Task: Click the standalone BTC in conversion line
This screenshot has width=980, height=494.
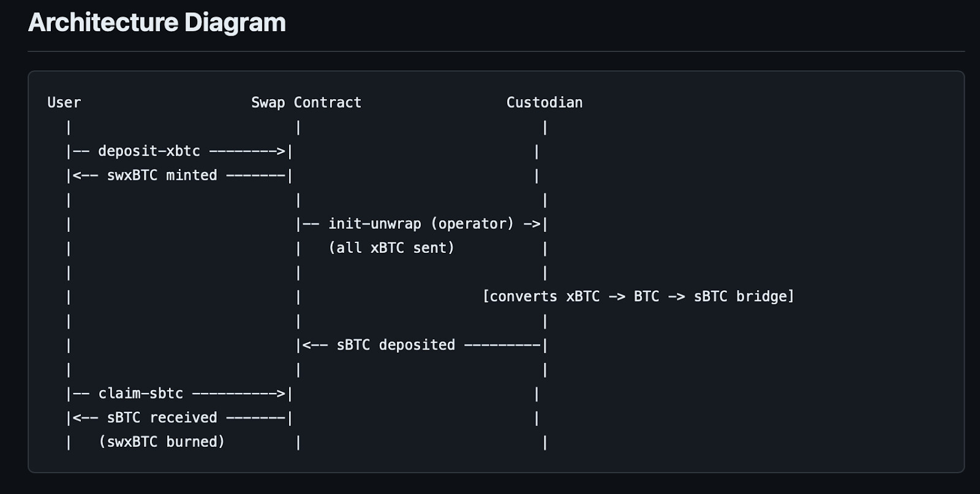Action: coord(646,297)
